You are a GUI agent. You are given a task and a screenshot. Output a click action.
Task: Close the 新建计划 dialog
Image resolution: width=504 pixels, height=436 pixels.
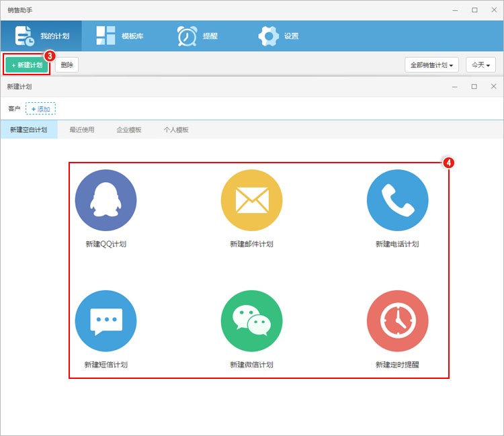point(494,86)
